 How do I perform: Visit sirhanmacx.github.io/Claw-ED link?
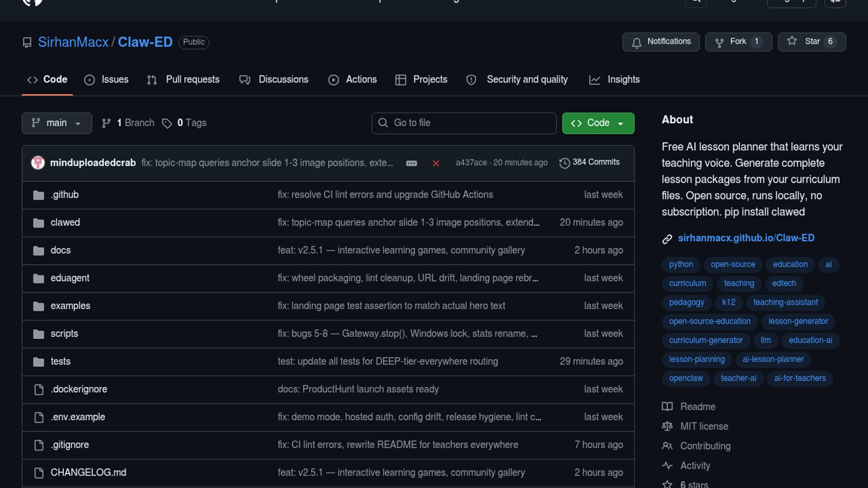tap(746, 238)
